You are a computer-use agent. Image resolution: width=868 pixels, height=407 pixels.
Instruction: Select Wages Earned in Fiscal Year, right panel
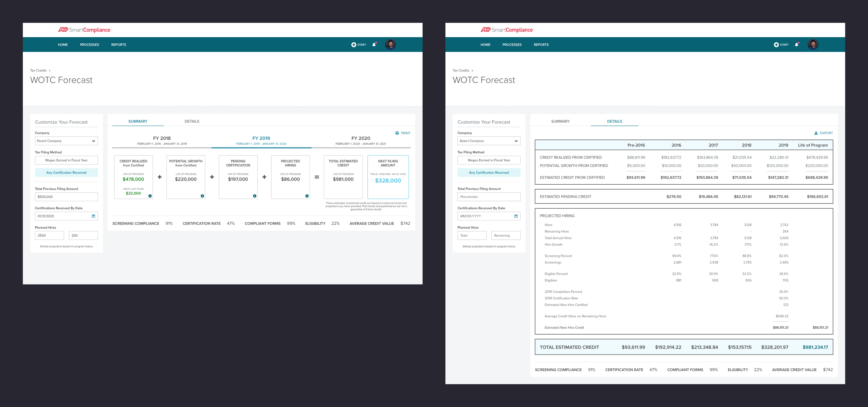[489, 160]
